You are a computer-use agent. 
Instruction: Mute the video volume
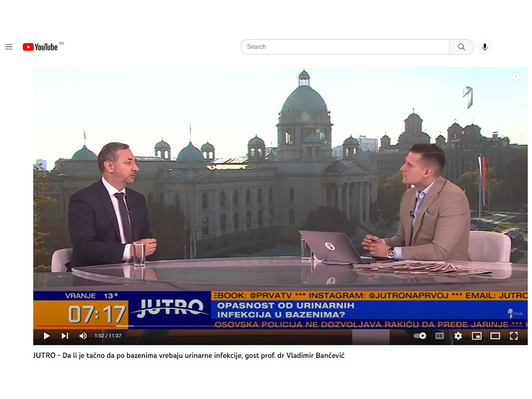pyautogui.click(x=83, y=336)
